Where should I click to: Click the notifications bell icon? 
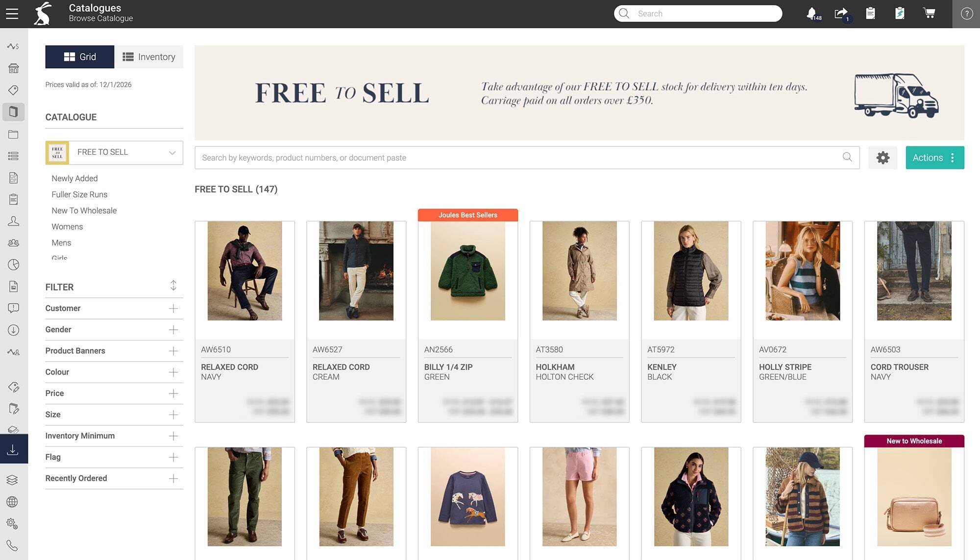(x=812, y=13)
